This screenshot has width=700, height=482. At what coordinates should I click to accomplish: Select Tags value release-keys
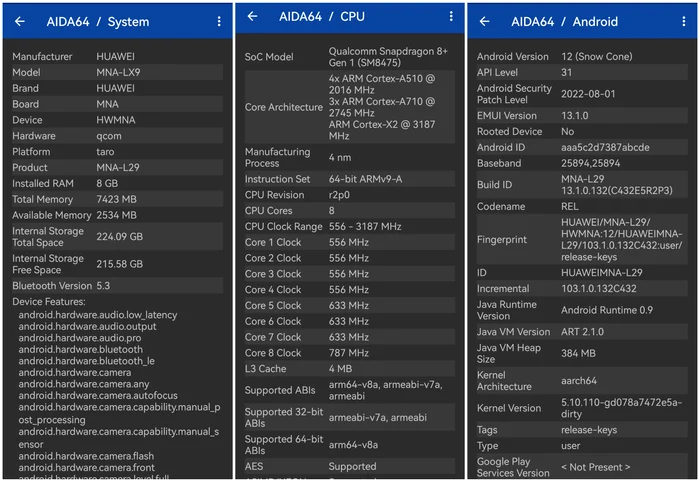589,430
